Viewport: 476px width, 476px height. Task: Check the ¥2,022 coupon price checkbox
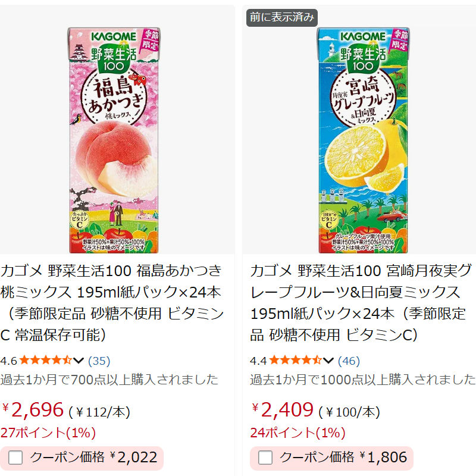(x=15, y=458)
